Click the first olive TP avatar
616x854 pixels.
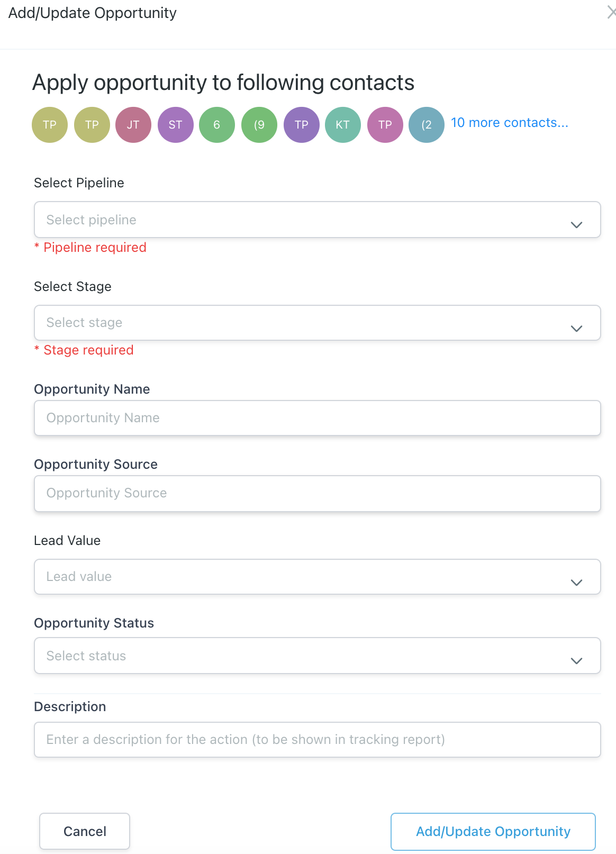click(50, 125)
